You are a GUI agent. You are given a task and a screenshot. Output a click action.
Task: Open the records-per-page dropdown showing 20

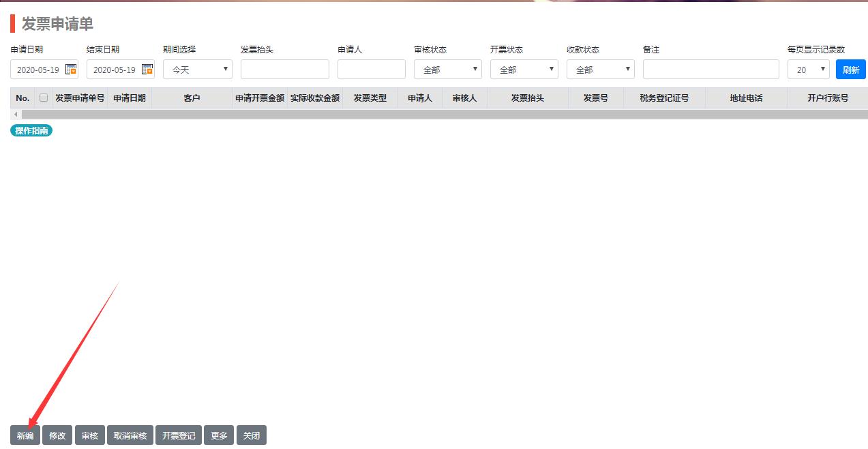808,70
